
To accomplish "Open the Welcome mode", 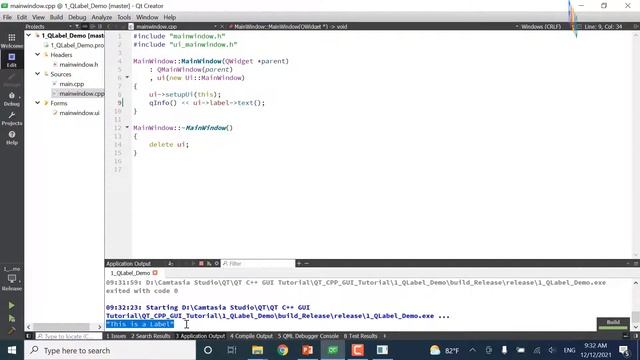I will [x=12, y=41].
